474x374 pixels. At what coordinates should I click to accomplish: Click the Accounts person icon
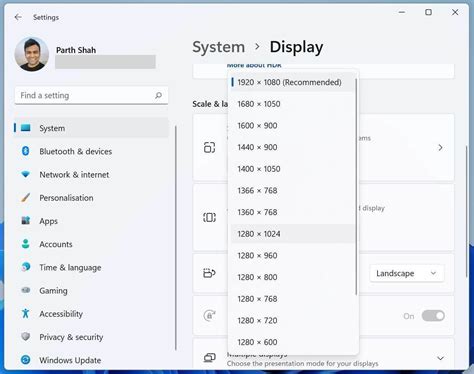pyautogui.click(x=26, y=244)
